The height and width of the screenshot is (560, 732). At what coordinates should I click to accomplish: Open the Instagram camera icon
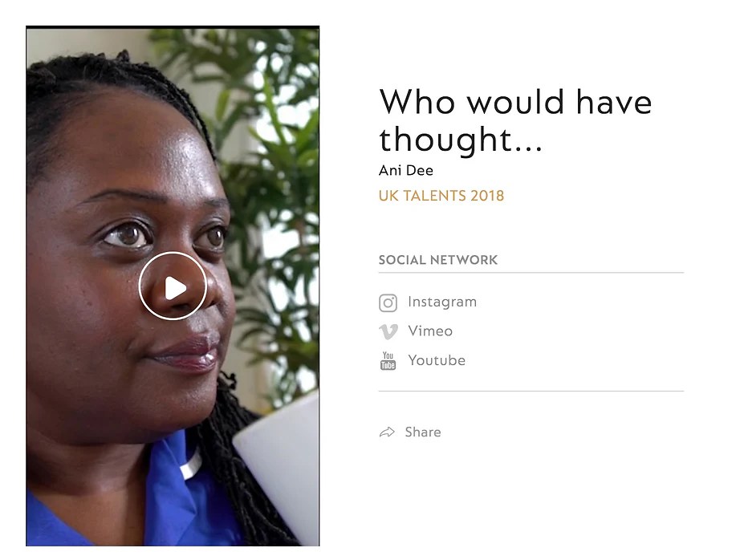(388, 303)
